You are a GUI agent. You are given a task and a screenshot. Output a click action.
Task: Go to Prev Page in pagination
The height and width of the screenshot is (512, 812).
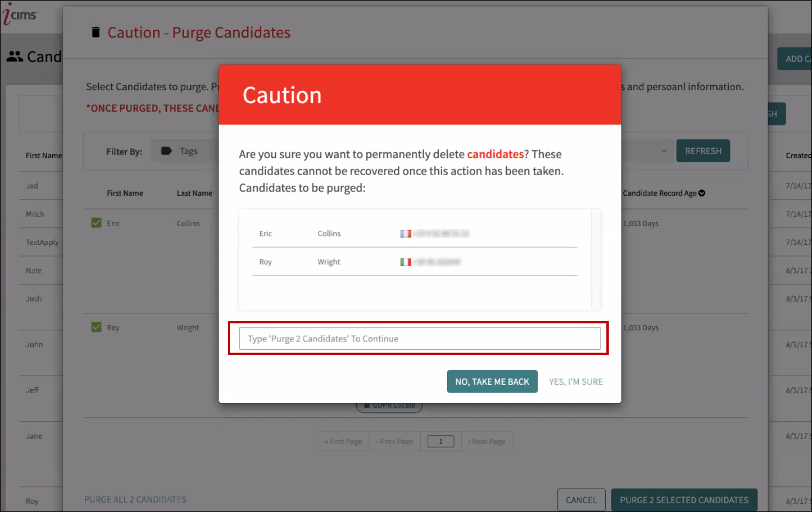click(394, 441)
